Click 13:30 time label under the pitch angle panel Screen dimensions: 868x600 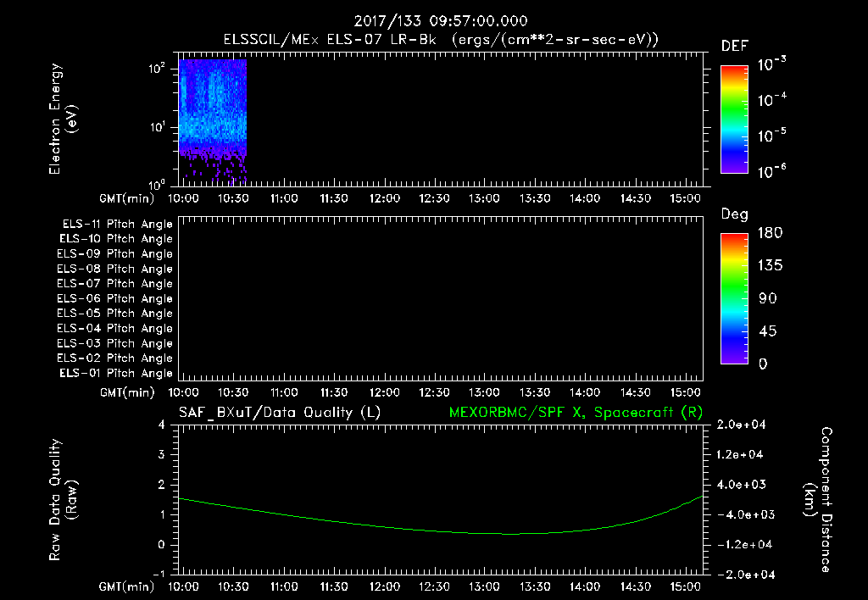coord(535,392)
